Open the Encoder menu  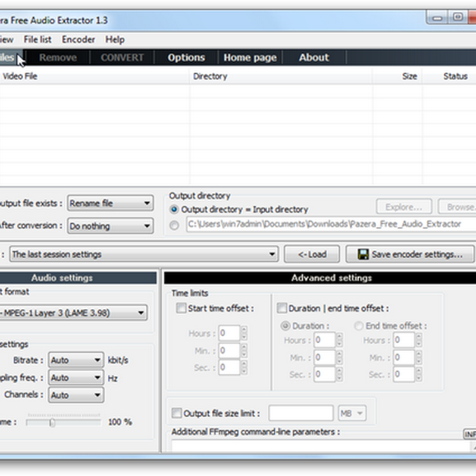click(x=79, y=39)
